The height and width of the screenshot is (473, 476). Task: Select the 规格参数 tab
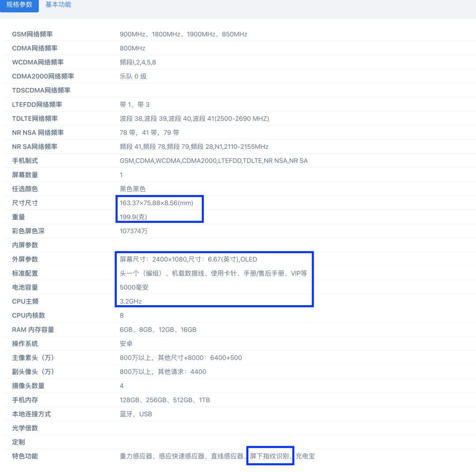pyautogui.click(x=19, y=6)
